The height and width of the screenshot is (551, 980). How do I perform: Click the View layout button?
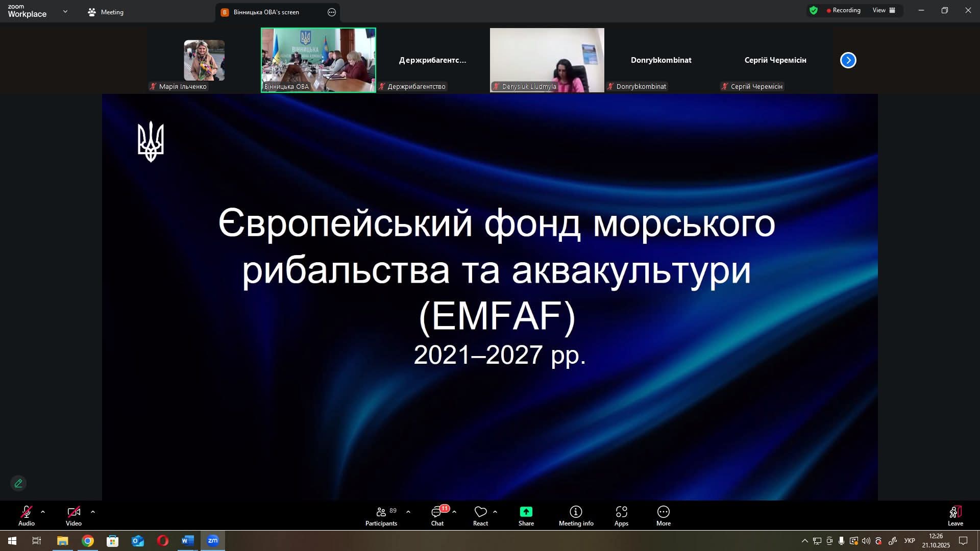click(884, 10)
